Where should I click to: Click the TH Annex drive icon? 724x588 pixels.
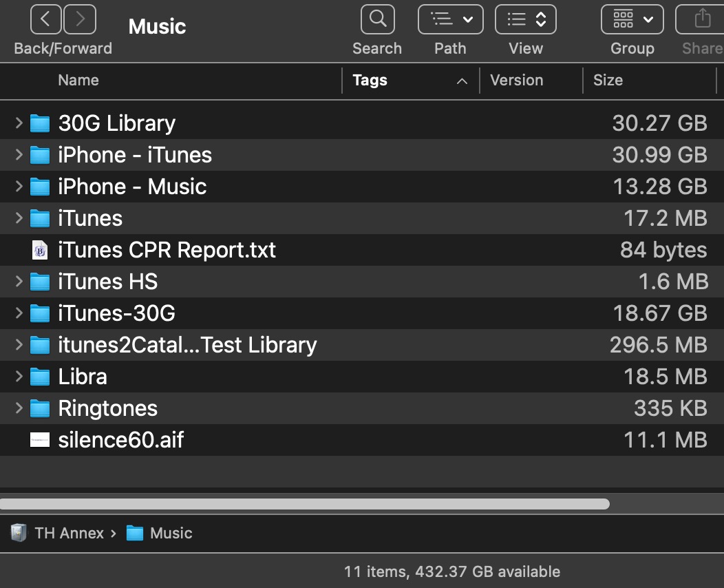(x=19, y=532)
